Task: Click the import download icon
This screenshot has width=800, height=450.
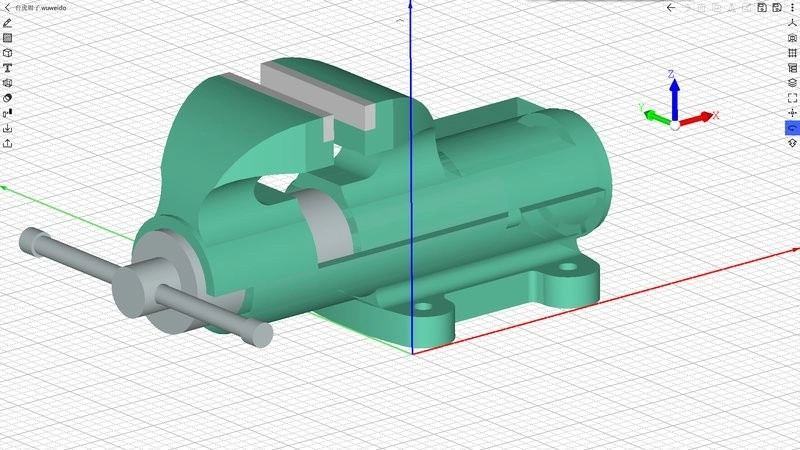Action: click(x=8, y=128)
